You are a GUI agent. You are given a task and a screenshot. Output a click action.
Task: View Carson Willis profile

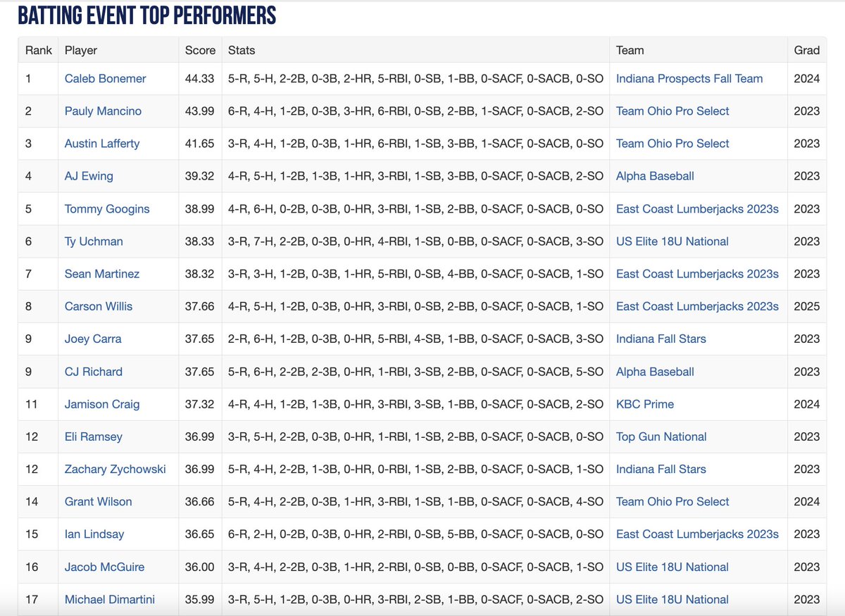pos(99,306)
